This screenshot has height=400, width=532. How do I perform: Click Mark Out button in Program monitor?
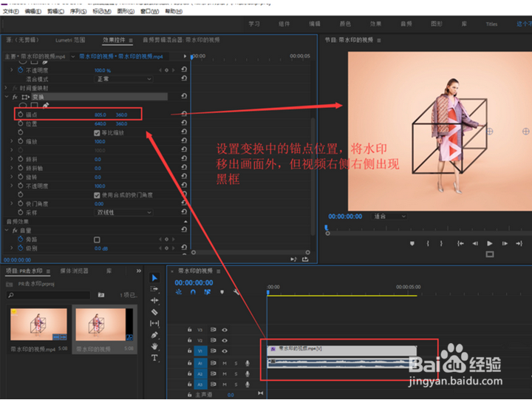pyautogui.click(x=441, y=243)
